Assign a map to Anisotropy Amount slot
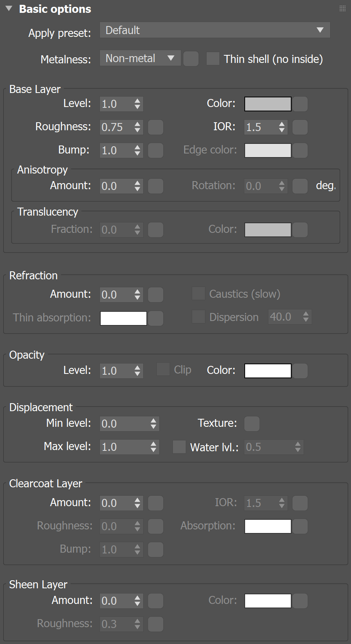351x644 pixels. coord(156,186)
